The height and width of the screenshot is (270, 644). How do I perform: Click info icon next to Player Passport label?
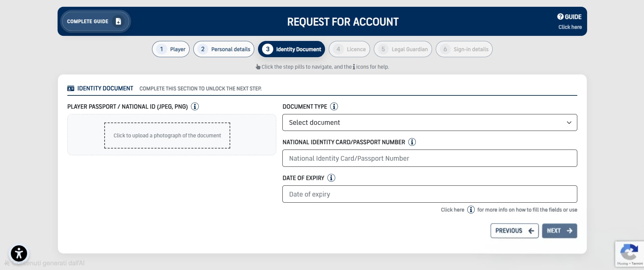(x=195, y=107)
